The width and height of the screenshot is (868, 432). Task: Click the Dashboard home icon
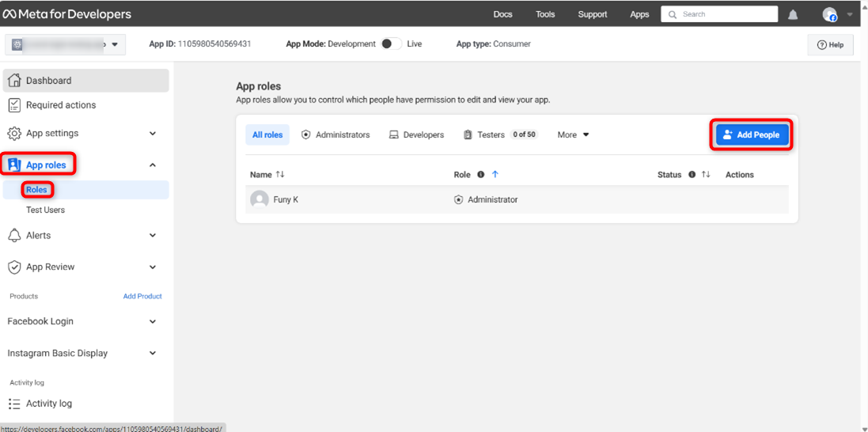[15, 81]
